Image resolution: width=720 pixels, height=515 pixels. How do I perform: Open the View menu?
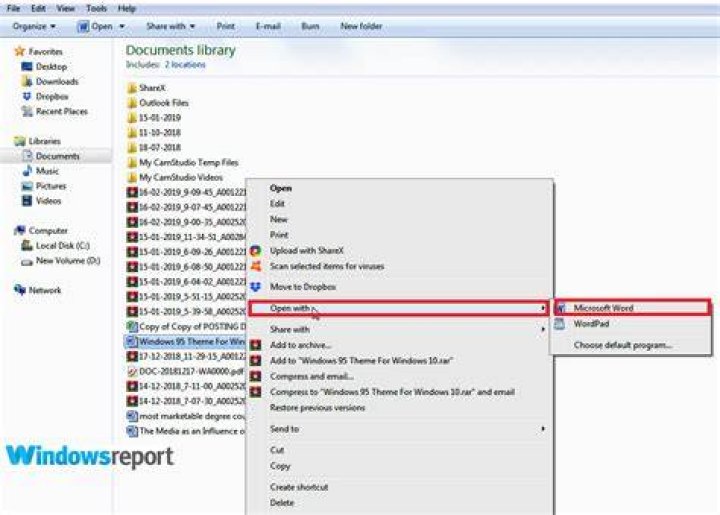pos(66,8)
